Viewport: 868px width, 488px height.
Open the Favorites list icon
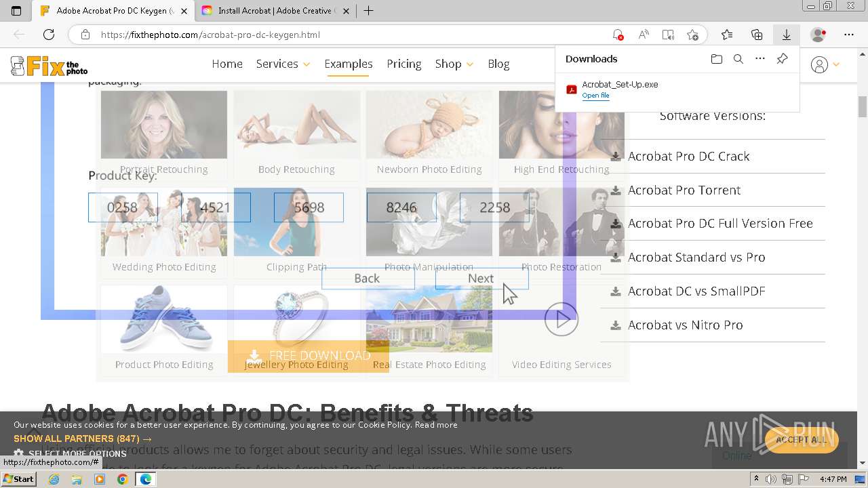[x=727, y=35]
